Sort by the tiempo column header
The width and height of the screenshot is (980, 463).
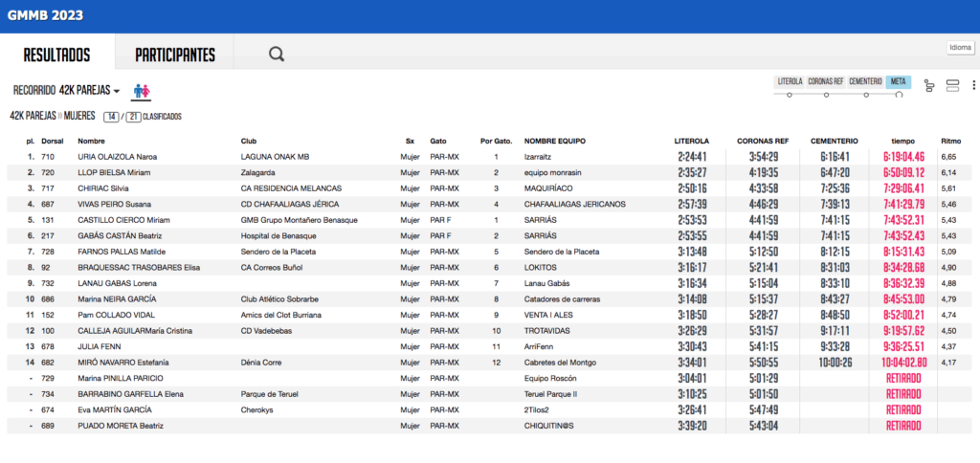pos(902,140)
